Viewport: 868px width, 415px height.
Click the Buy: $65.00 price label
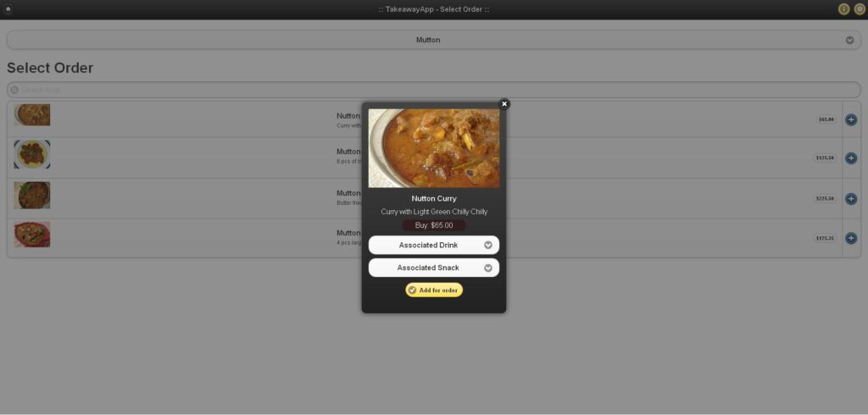pos(433,225)
